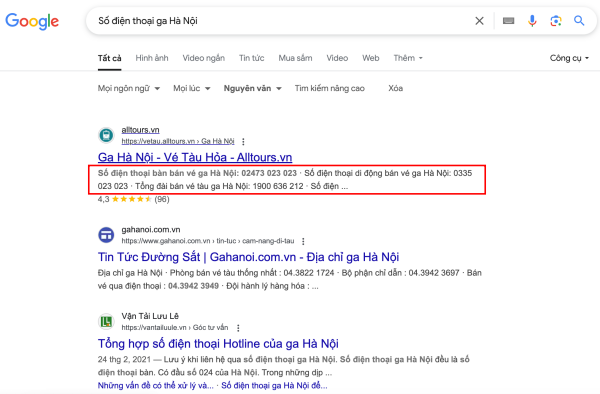Click the 24 thg 2, 2021 snippet

(x=284, y=366)
